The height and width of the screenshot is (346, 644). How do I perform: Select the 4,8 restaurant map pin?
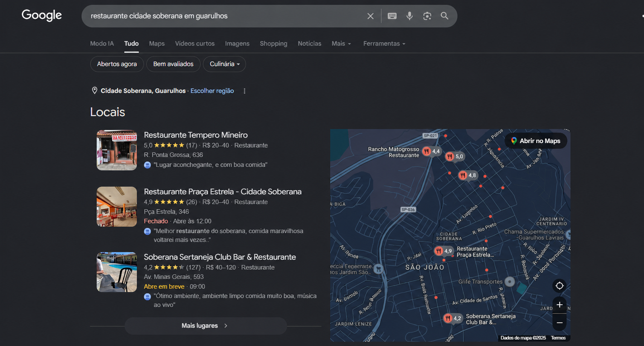pos(467,175)
